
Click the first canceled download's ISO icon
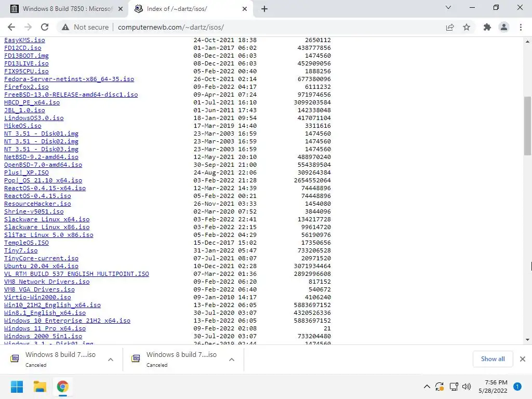[x=15, y=358]
